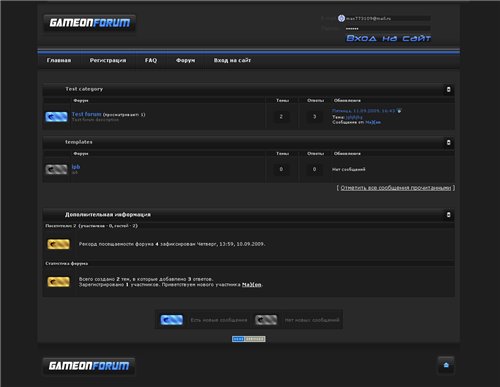Mark all messages as read link
This screenshot has height=387, width=500.
tap(396, 188)
